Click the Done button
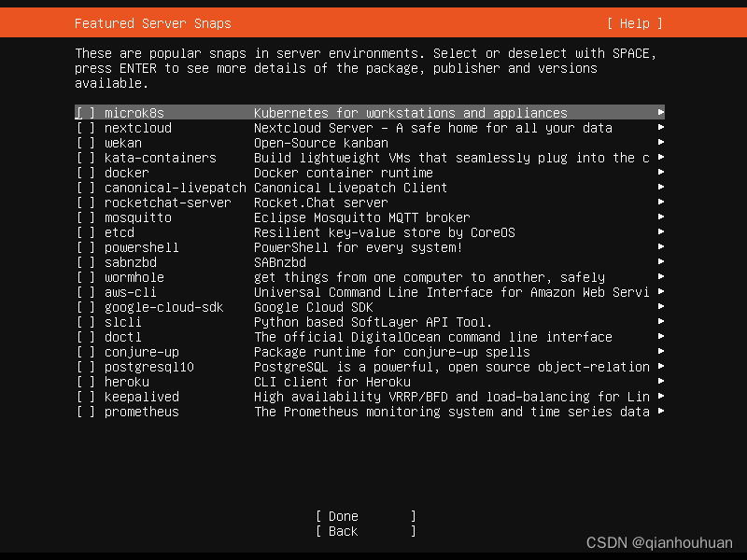This screenshot has height=560, width=747. pyautogui.click(x=365, y=516)
